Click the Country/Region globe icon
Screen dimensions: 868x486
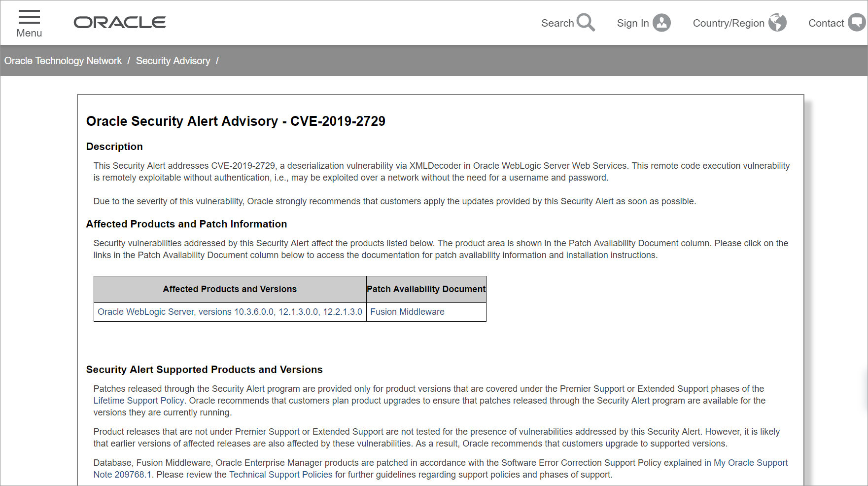pyautogui.click(x=777, y=23)
